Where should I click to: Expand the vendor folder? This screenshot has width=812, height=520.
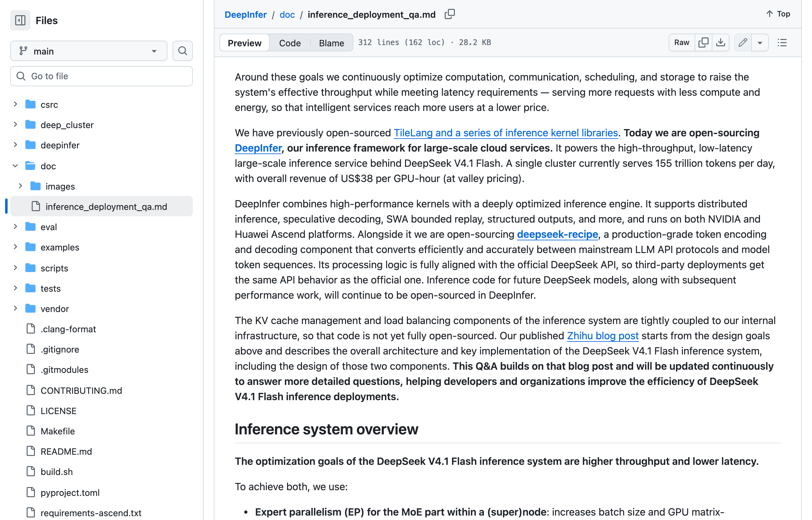tap(15, 308)
